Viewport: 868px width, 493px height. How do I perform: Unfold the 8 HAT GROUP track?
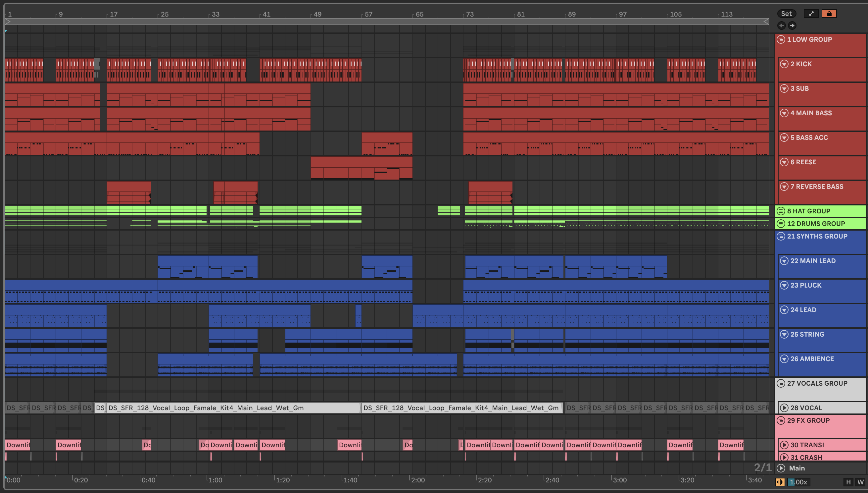pos(781,211)
